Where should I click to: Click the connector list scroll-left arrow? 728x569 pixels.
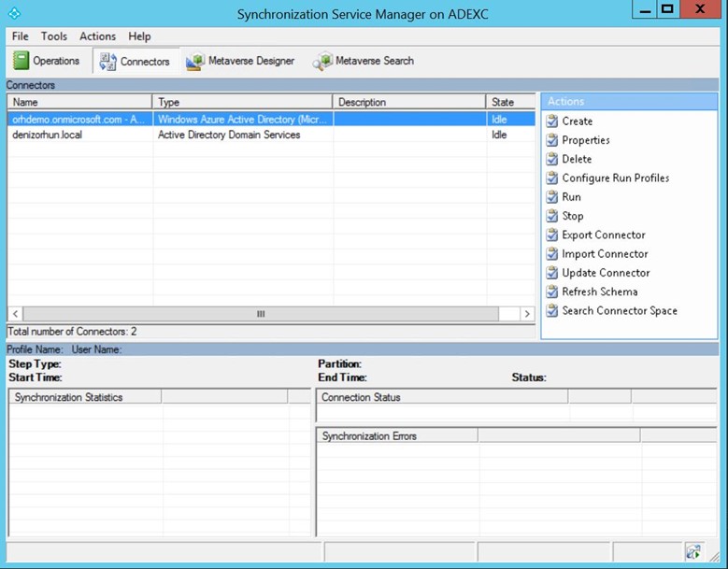click(x=15, y=314)
